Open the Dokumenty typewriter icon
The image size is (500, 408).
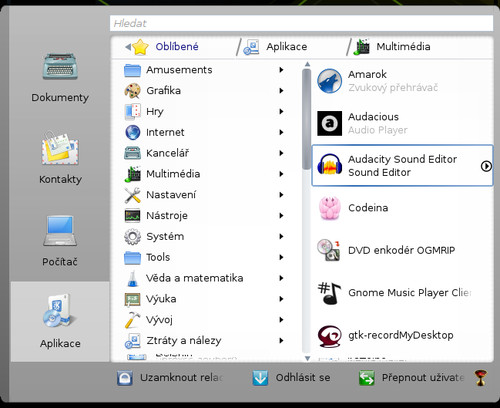[x=60, y=66]
